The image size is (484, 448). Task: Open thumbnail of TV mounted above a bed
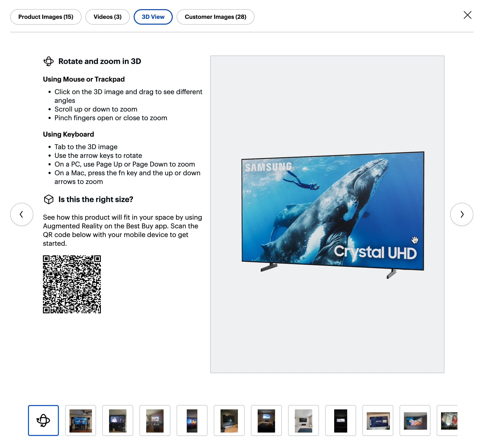coord(266,420)
